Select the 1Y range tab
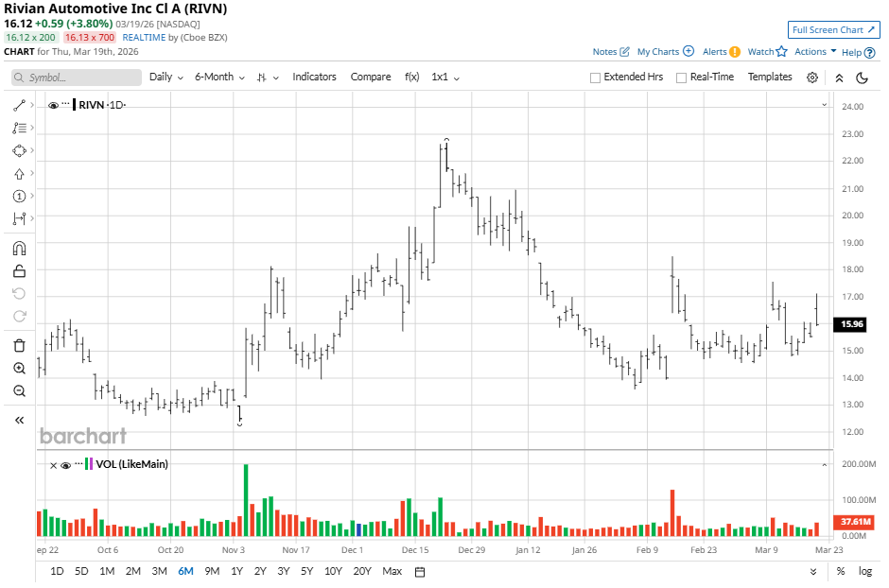 pos(237,571)
